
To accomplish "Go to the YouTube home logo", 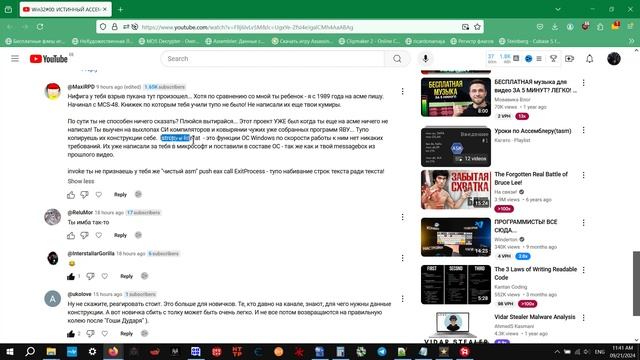I will pos(49,59).
